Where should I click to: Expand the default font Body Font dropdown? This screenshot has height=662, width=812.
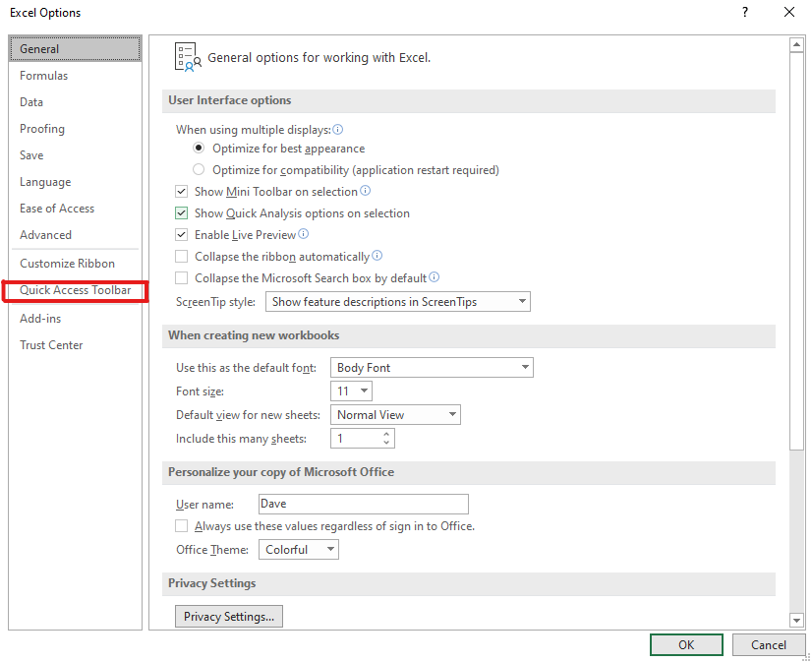[432, 368]
